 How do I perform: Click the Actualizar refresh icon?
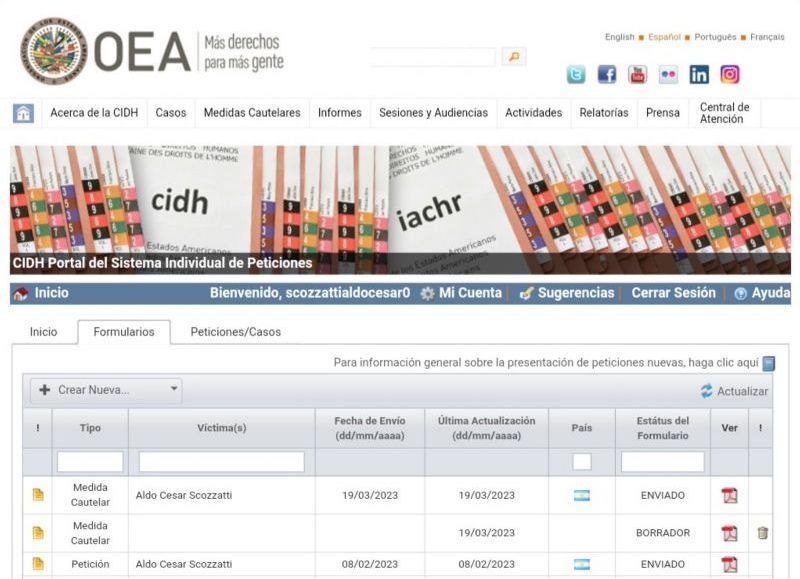[706, 391]
